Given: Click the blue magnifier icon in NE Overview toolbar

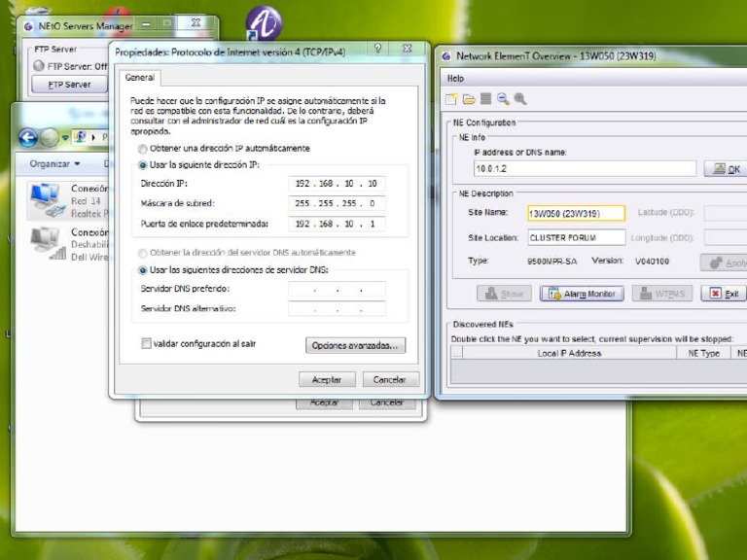Looking at the screenshot, I should (503, 99).
